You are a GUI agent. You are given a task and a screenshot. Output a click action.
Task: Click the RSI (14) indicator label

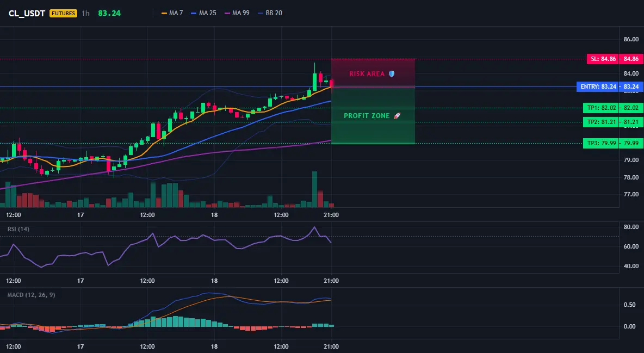(x=18, y=229)
